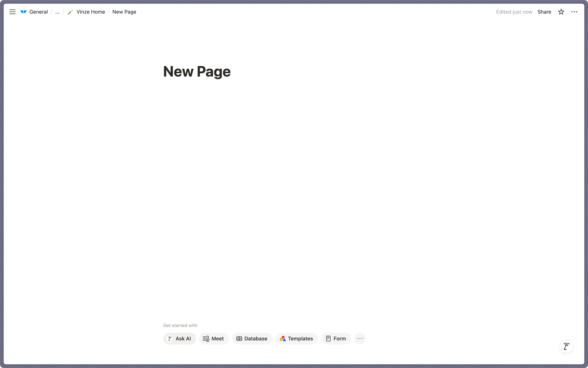The image size is (588, 368).
Task: Show more get-started options
Action: pos(360,338)
